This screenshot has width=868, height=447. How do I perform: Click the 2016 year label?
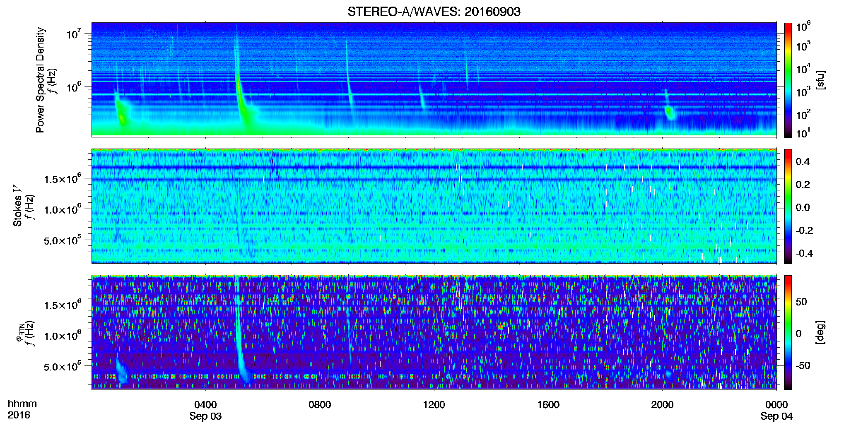(x=19, y=415)
